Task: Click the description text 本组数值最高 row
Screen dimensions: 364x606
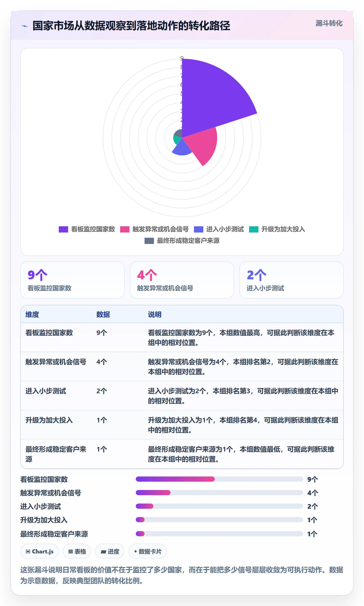Action: 241,338
